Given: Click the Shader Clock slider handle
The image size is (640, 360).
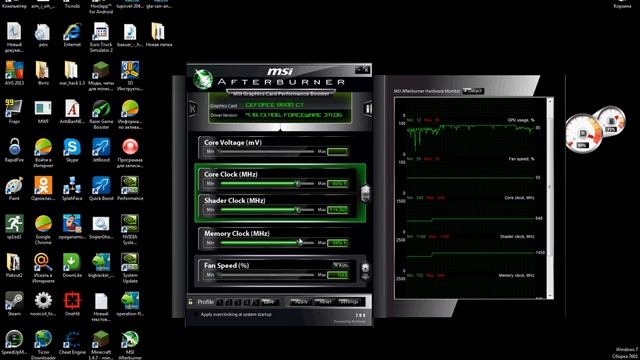Looking at the screenshot, I should (x=298, y=210).
